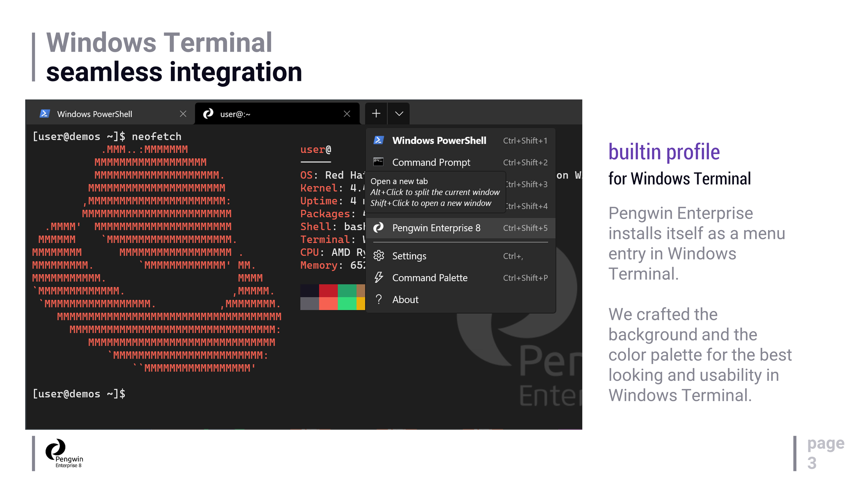Close the user@:~ tab
Viewport: 868px width, 488px height.
347,114
